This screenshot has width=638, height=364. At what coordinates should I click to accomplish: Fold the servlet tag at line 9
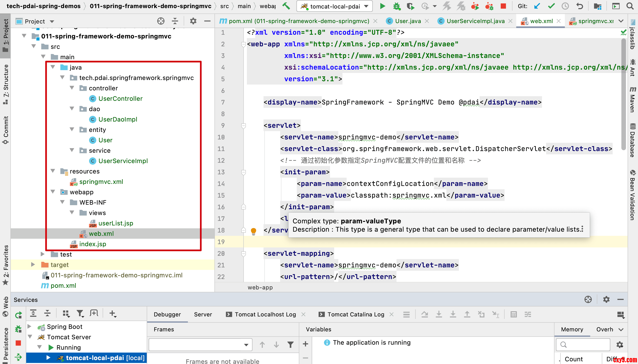[243, 125]
